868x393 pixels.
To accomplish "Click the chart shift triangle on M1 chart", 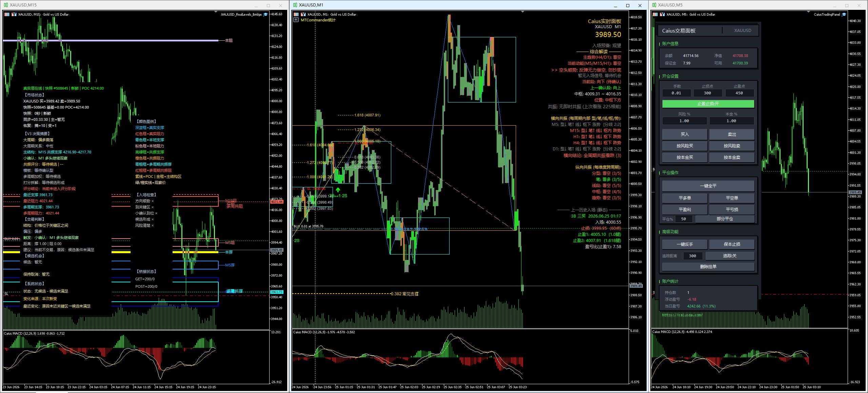I will (522, 12).
